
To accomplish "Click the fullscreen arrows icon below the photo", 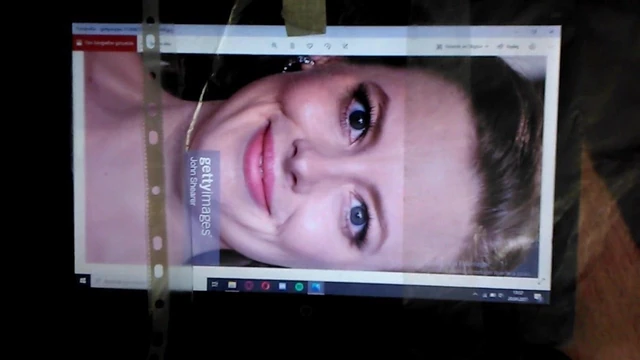I will (542, 281).
